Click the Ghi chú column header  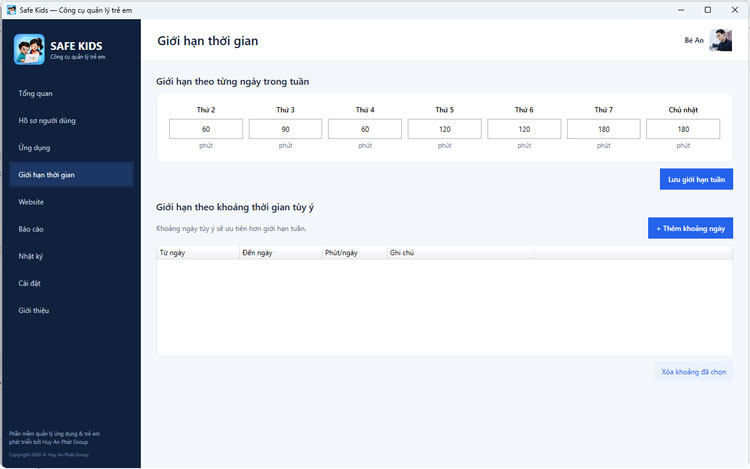tap(461, 252)
